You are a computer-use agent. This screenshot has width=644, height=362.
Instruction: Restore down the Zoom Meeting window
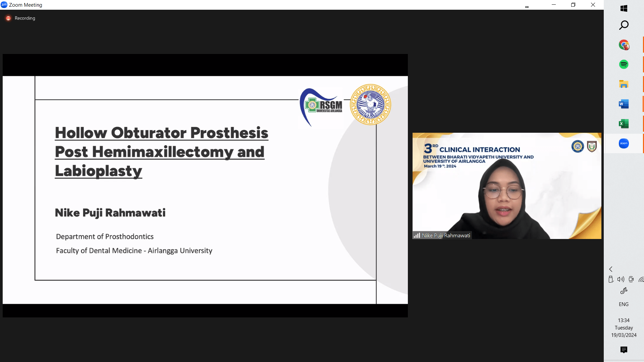[573, 5]
